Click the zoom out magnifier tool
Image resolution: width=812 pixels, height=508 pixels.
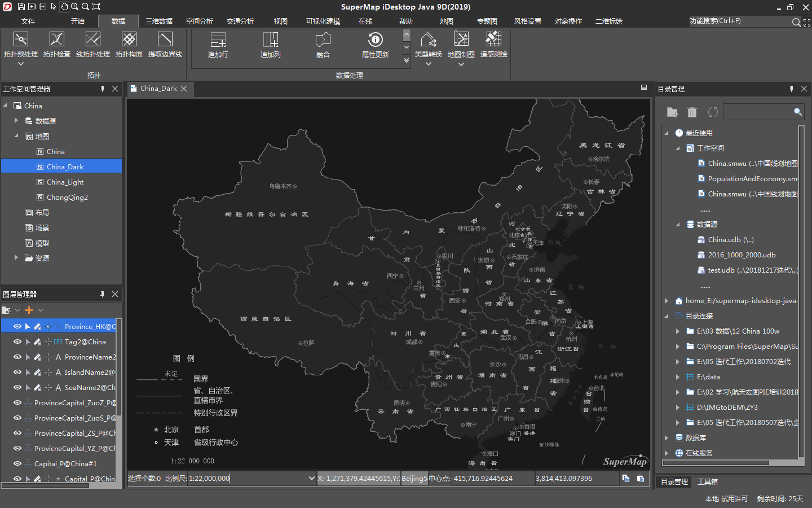tap(85, 6)
